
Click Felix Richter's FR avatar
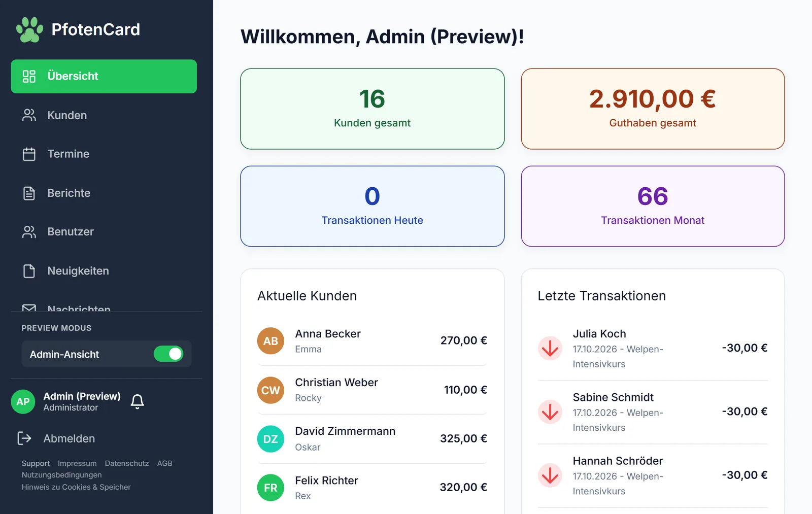point(270,488)
